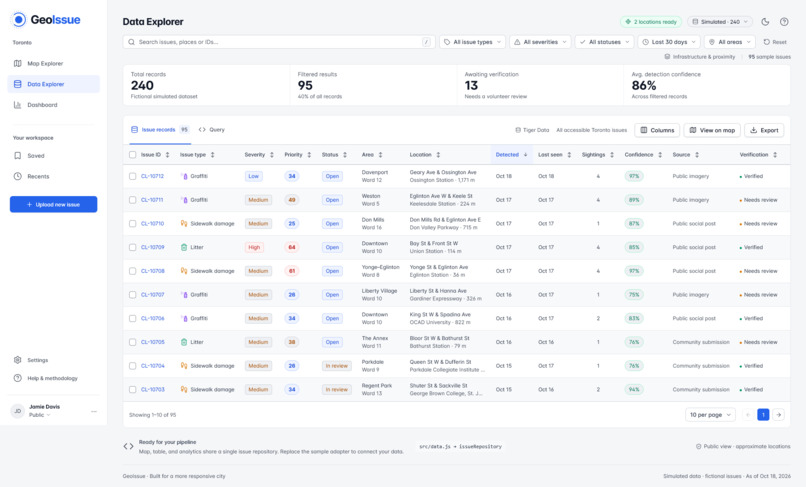Sort by Sightings column arrows
The width and height of the screenshot is (806, 487).
[612, 155]
